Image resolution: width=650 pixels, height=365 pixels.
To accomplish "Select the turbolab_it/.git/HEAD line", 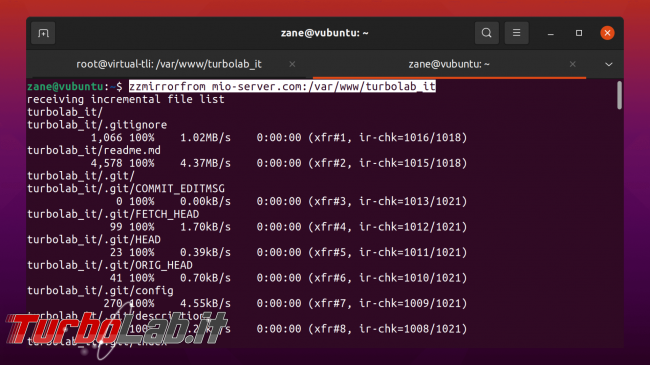I will [x=94, y=239].
